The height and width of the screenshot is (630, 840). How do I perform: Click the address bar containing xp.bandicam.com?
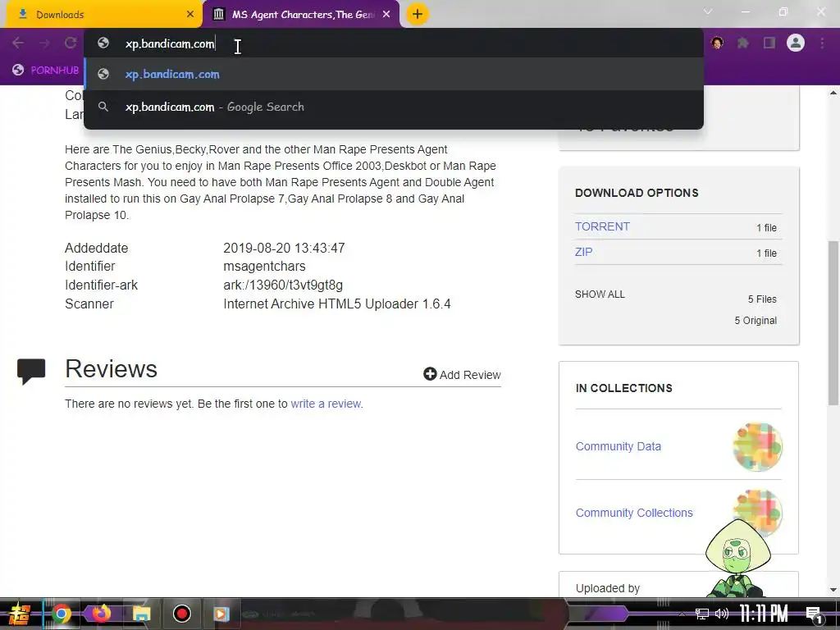(x=394, y=43)
